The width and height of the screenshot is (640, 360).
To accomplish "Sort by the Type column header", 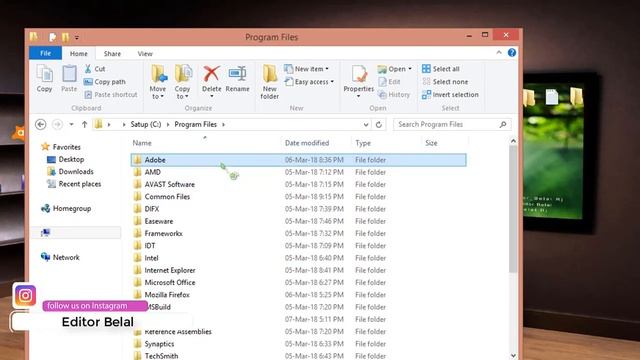I will point(363,143).
